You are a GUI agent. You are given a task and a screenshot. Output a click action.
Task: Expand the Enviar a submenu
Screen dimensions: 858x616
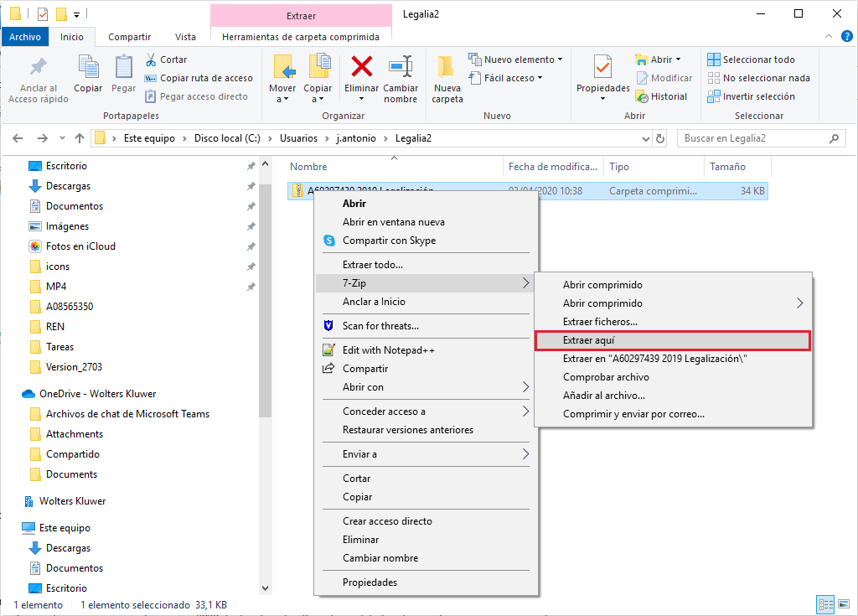525,454
